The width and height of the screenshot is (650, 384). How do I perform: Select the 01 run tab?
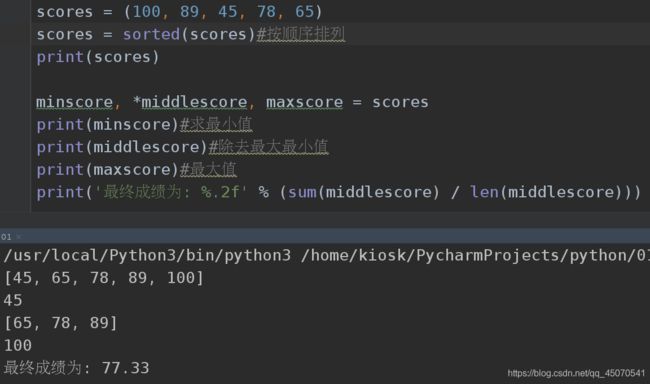pos(6,237)
